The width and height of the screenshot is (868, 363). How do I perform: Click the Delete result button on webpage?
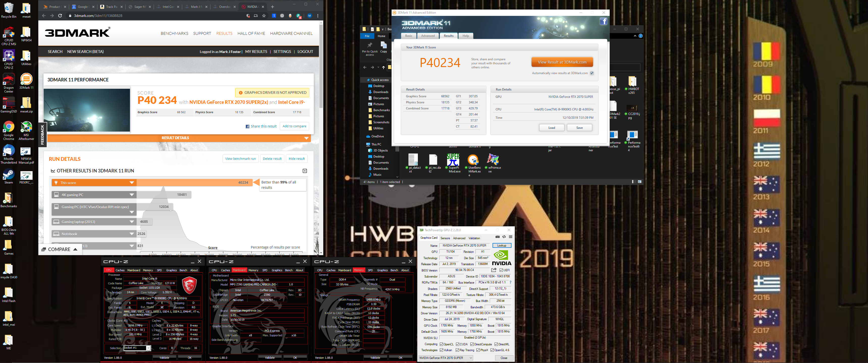pyautogui.click(x=272, y=159)
